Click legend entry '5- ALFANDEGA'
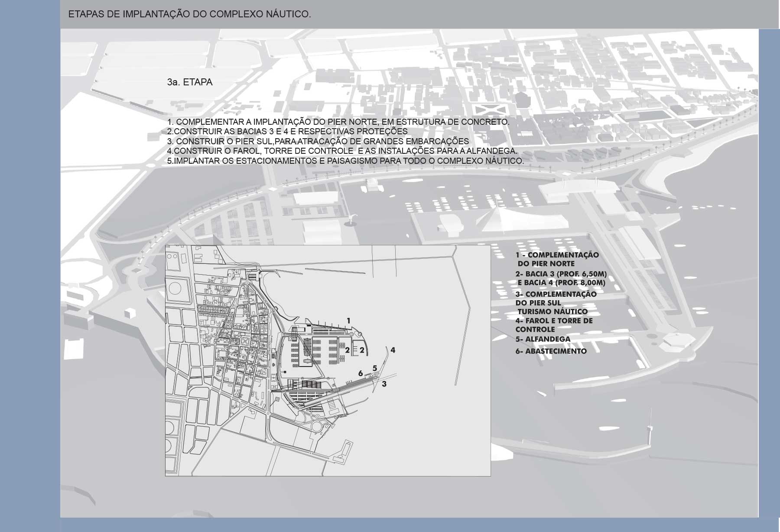Viewport: 780px width, 532px height. tap(543, 339)
